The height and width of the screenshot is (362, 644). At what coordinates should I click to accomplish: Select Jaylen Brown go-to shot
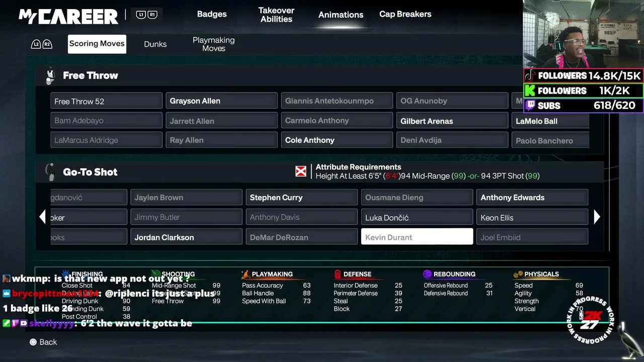coord(186,197)
